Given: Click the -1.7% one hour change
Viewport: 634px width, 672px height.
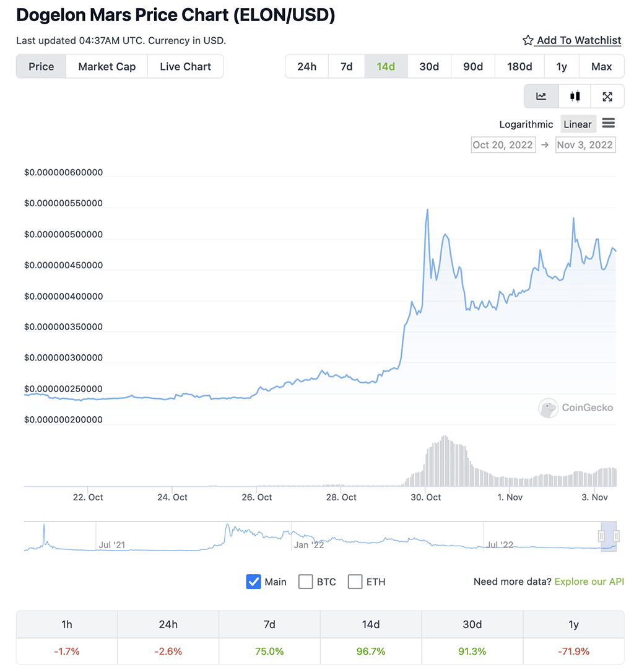Looking at the screenshot, I should coord(67,652).
